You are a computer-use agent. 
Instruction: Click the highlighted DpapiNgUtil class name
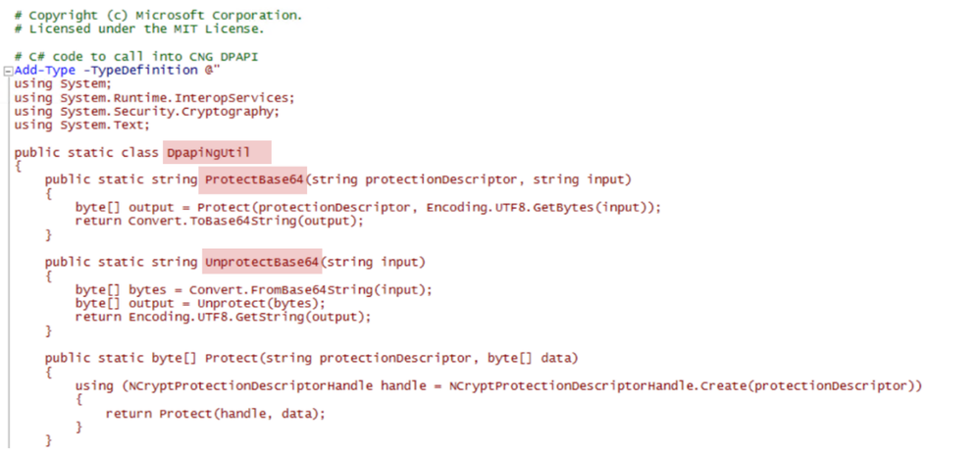point(217,152)
